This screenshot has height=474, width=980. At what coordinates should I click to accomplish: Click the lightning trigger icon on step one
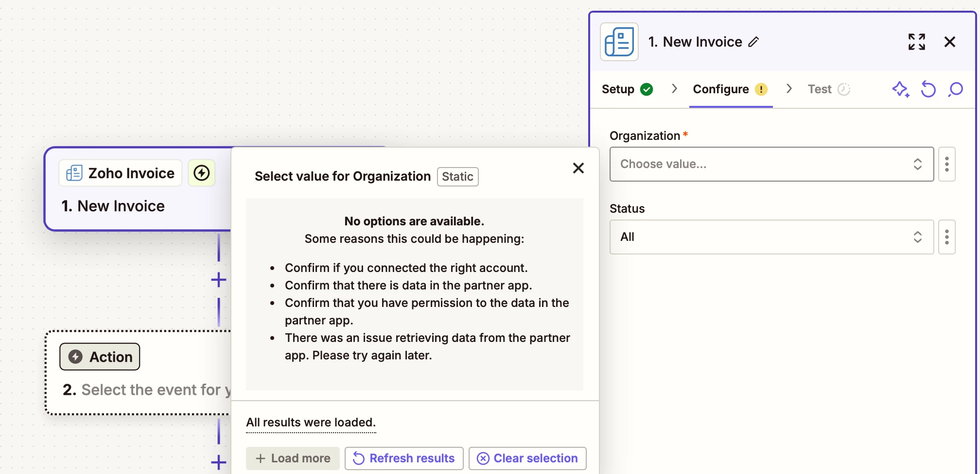coord(202,173)
